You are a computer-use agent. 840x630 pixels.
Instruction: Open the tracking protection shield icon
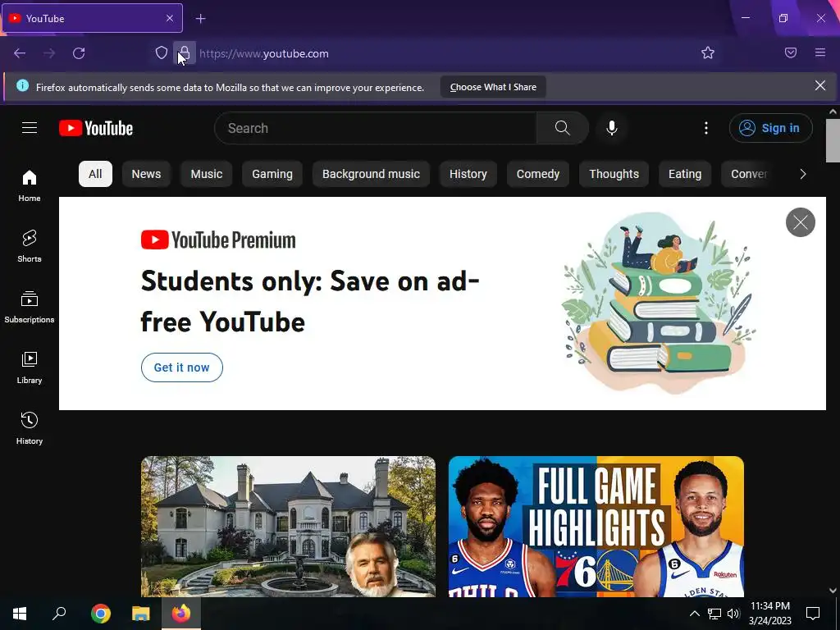coord(162,52)
